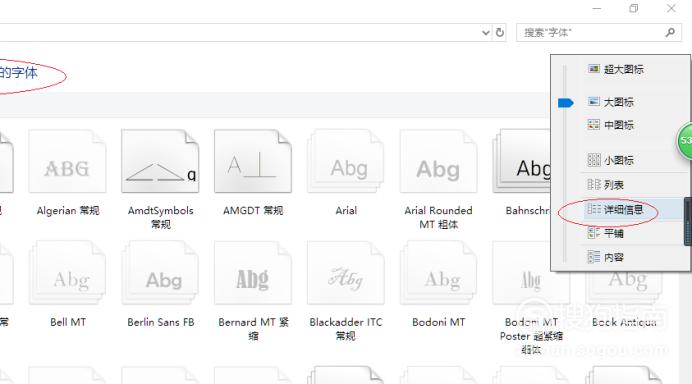
Task: Click the magnifier search icon
Action: click(x=670, y=32)
